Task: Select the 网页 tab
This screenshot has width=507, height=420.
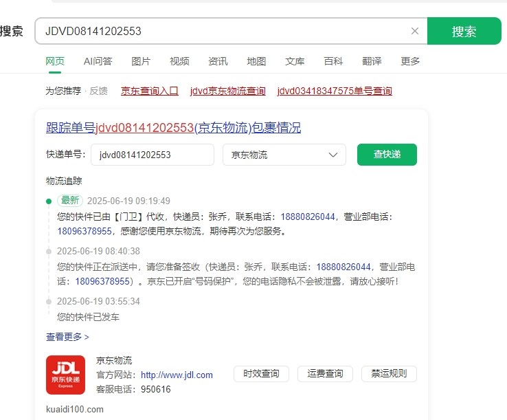Action: pyautogui.click(x=55, y=61)
